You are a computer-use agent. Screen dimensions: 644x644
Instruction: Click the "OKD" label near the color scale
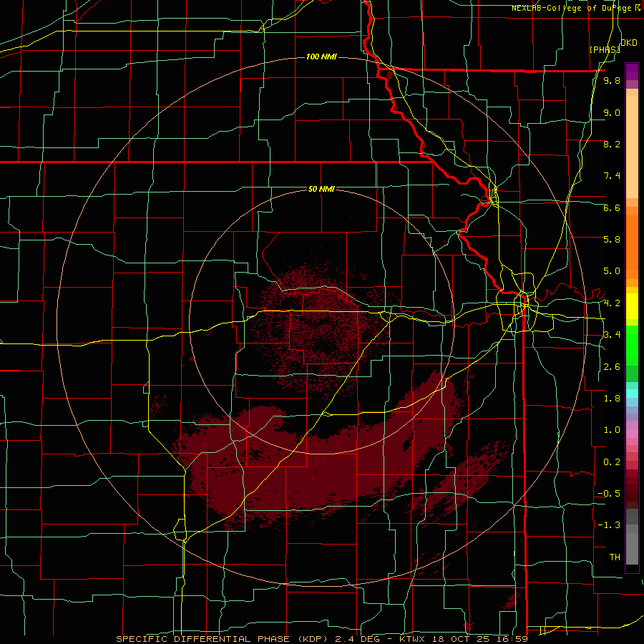pyautogui.click(x=629, y=43)
